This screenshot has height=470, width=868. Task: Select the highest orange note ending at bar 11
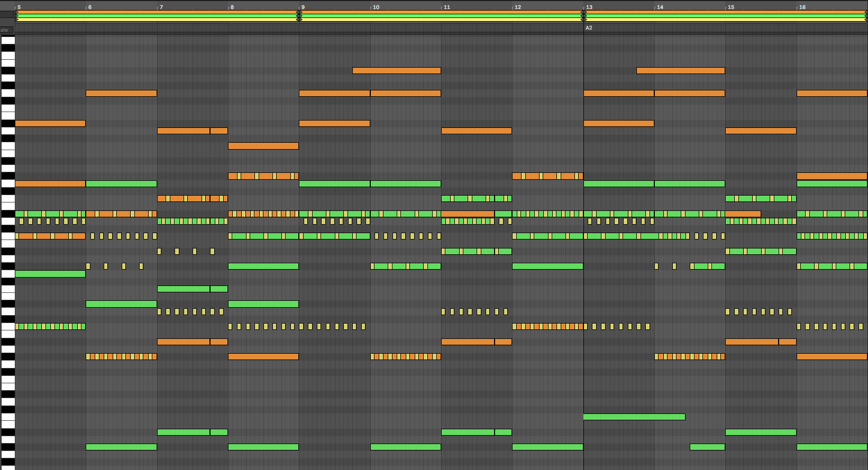pyautogui.click(x=396, y=70)
